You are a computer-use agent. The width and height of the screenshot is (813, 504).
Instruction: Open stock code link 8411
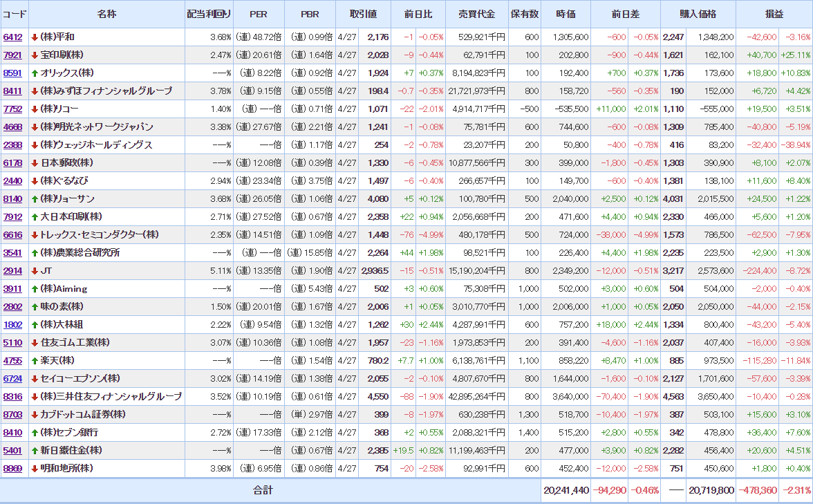coord(12,91)
